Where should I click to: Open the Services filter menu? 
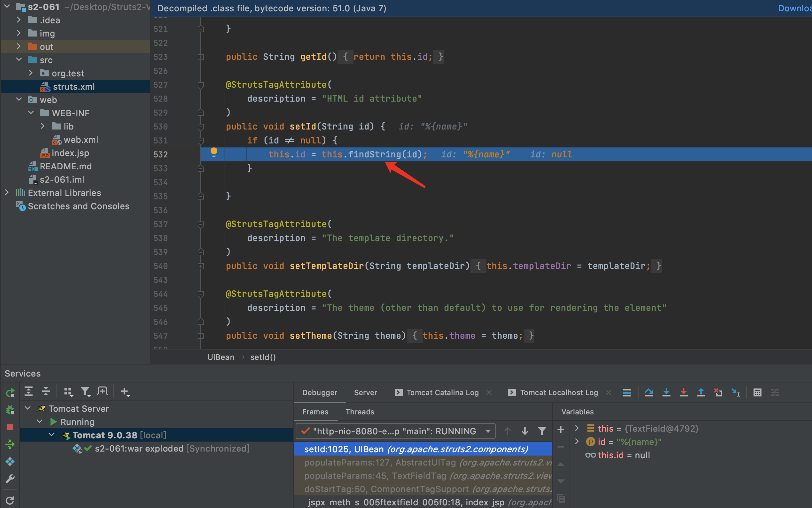(x=85, y=391)
